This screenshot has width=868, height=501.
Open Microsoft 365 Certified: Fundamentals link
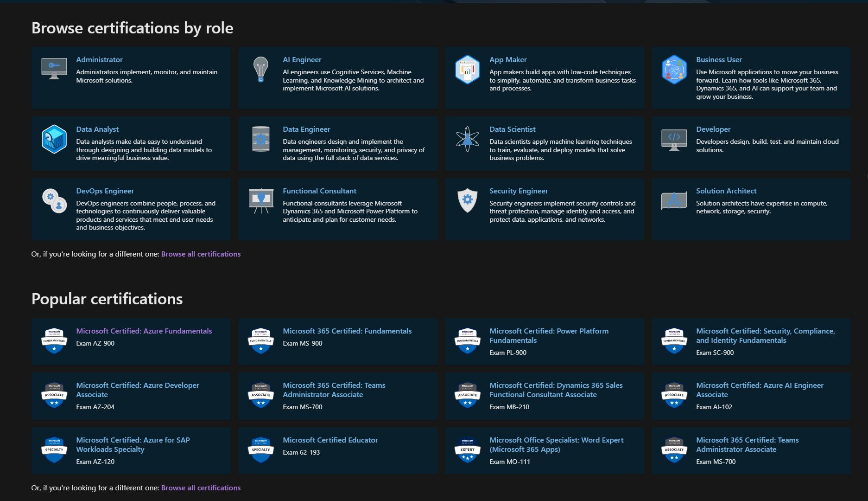(347, 331)
